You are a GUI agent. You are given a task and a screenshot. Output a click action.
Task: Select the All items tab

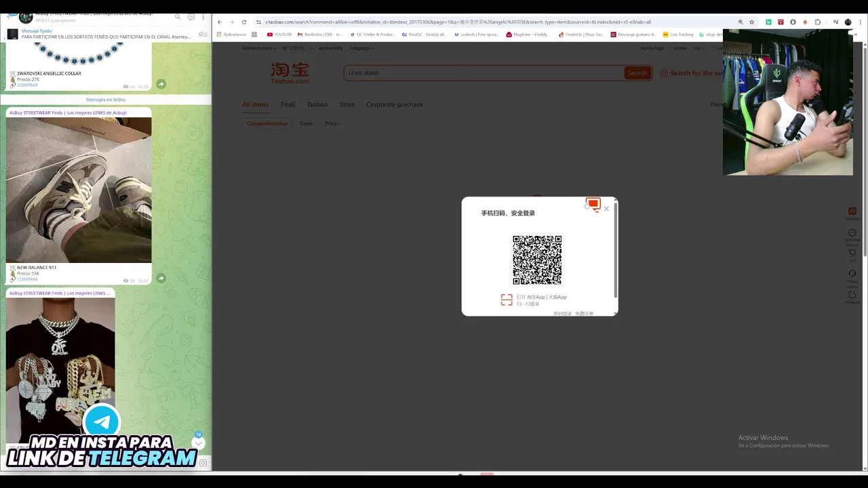pos(255,104)
